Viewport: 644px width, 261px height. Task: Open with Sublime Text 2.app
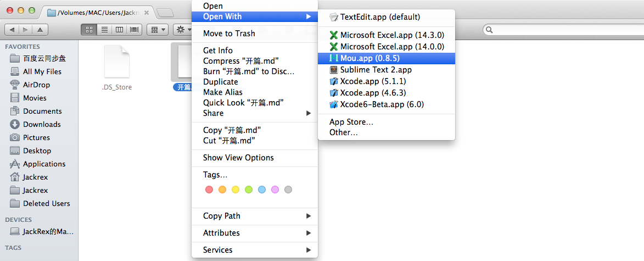click(386, 69)
